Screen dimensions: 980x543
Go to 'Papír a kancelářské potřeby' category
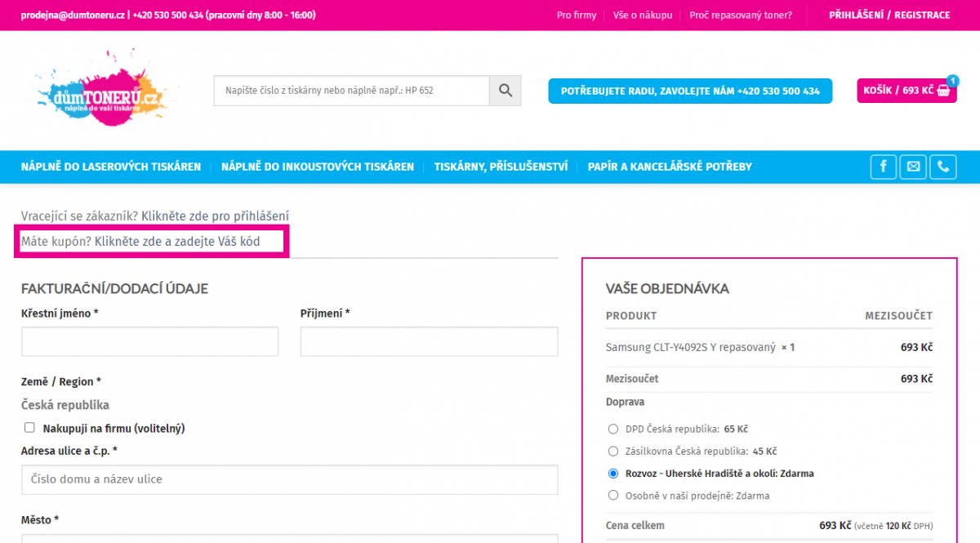670,167
